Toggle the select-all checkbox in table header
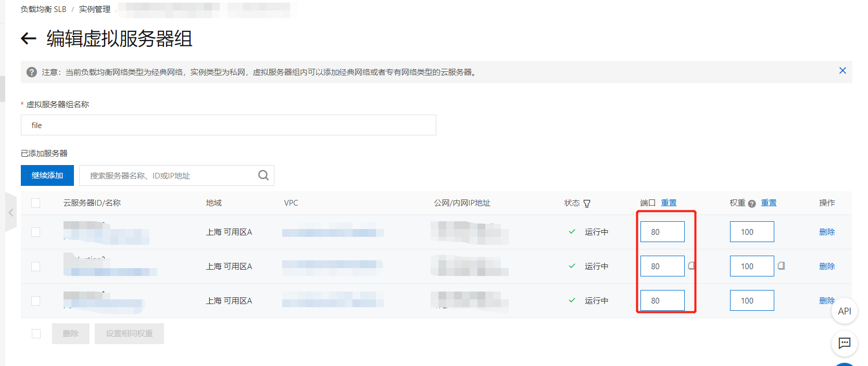 tap(35, 203)
